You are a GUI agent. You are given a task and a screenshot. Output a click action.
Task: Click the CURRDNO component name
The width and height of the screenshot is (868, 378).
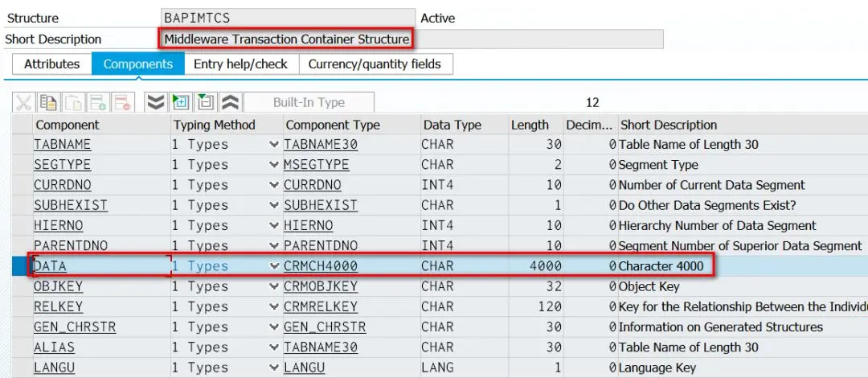pos(63,185)
